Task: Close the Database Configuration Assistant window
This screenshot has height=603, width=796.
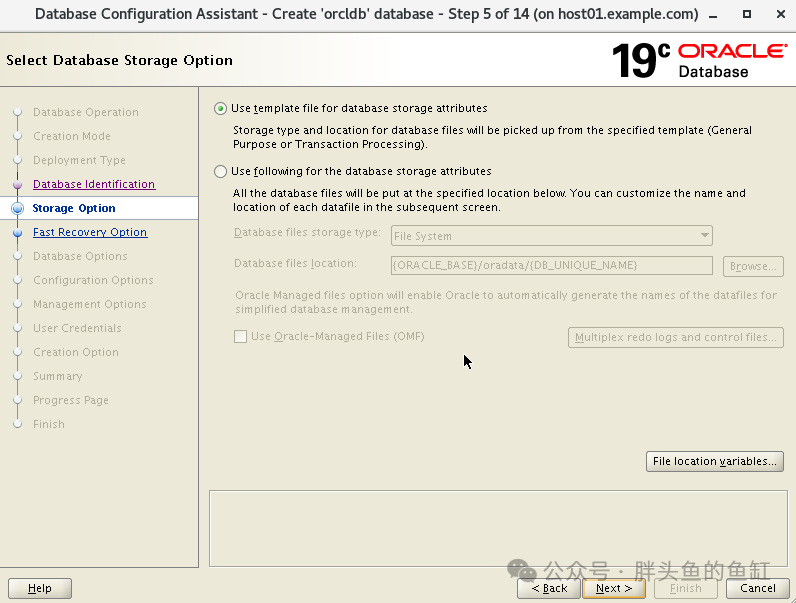Action: click(781, 14)
